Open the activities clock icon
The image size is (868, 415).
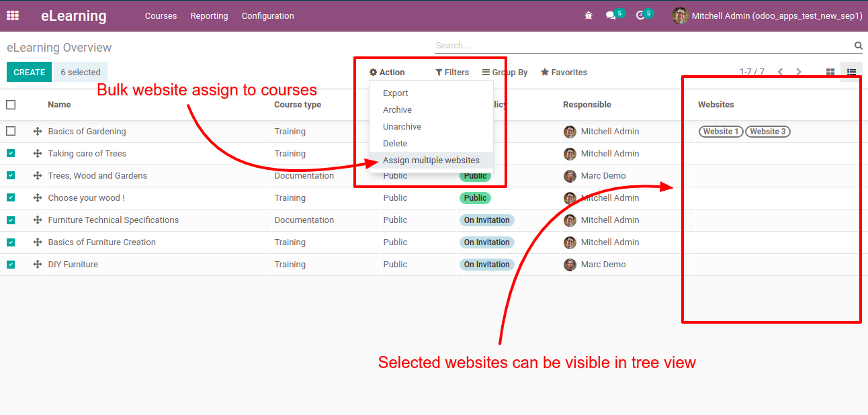coord(640,15)
